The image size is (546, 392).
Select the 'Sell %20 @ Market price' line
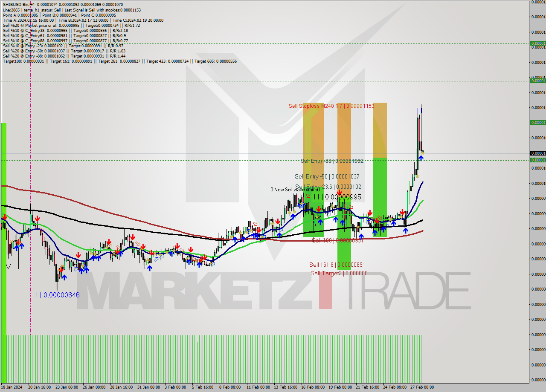pyautogui.click(x=71, y=25)
